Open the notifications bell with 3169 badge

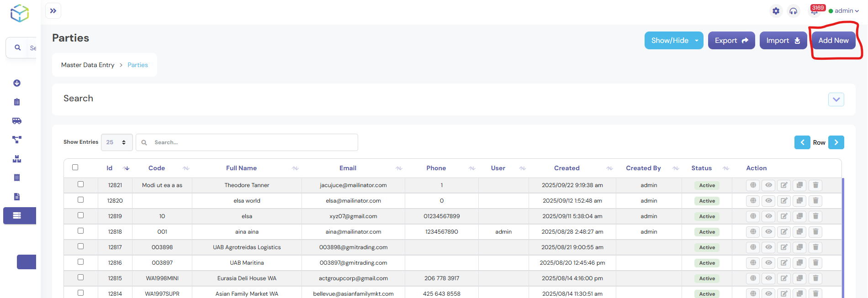pos(815,11)
